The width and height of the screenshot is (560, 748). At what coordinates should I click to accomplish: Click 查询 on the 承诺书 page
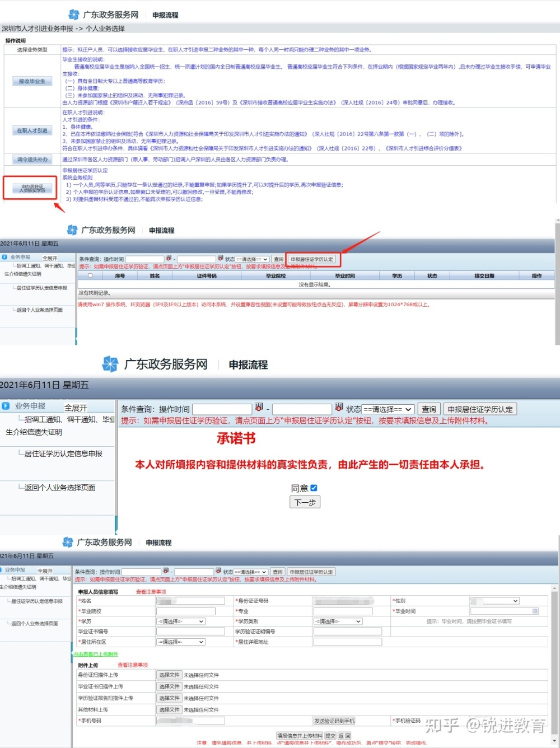(x=429, y=409)
